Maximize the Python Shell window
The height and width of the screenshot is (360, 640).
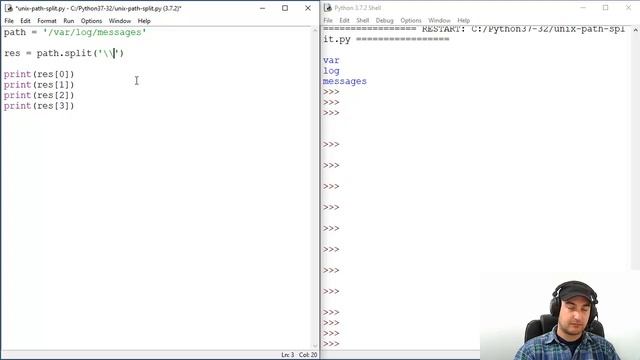tap(605, 8)
